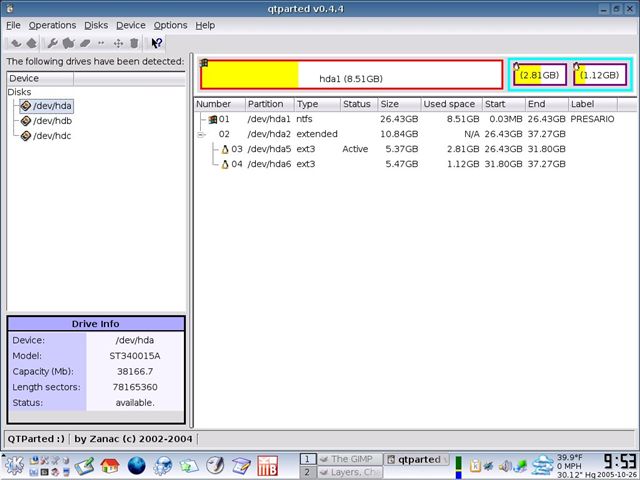Viewport: 640px width, 480px height.
Task: Click the Klipper clipboard tray icon
Action: (475, 466)
